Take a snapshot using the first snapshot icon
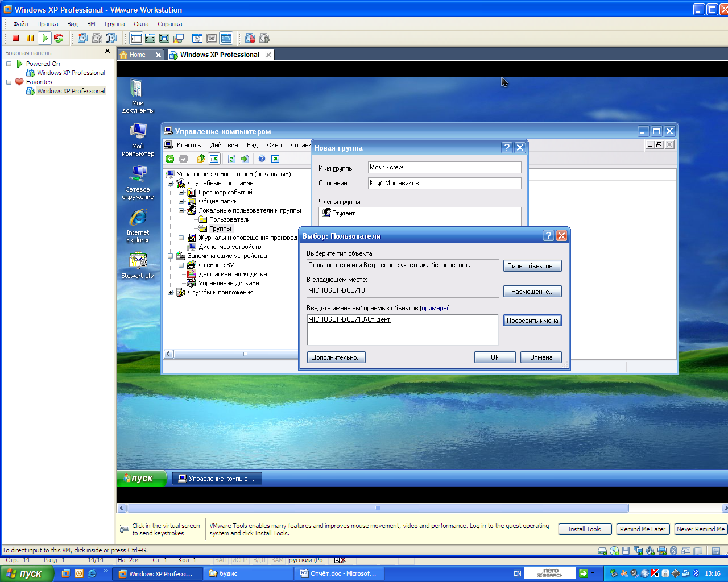Viewport: 728px width, 582px height. 83,38
